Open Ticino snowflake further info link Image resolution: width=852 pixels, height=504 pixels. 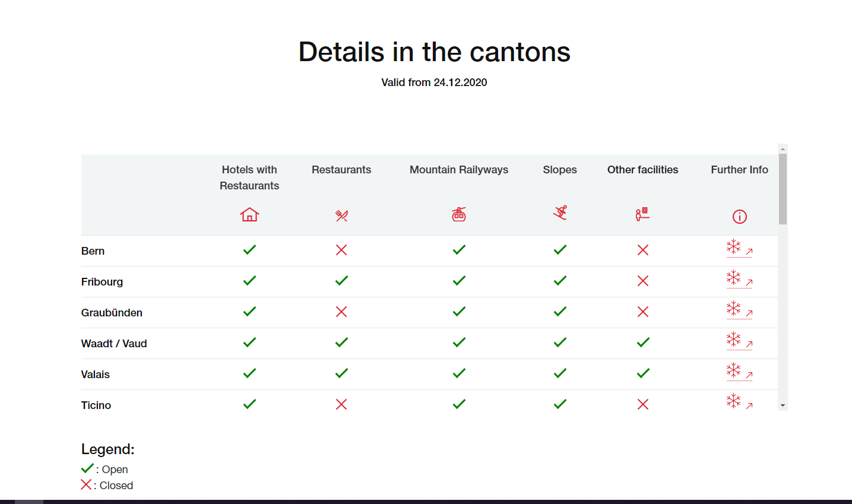pos(739,402)
